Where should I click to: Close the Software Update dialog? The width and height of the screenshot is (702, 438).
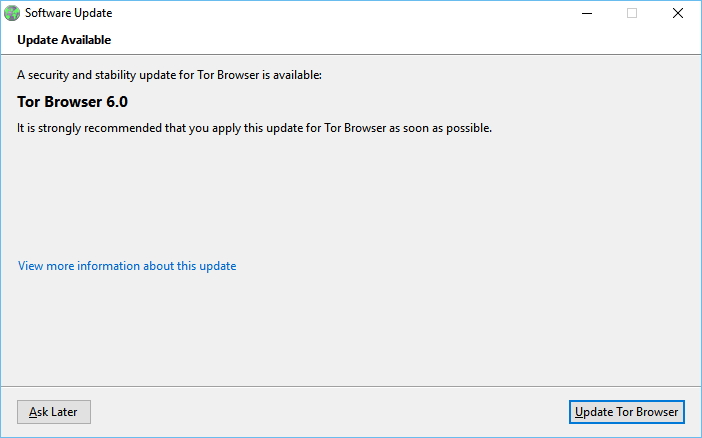[x=678, y=14]
